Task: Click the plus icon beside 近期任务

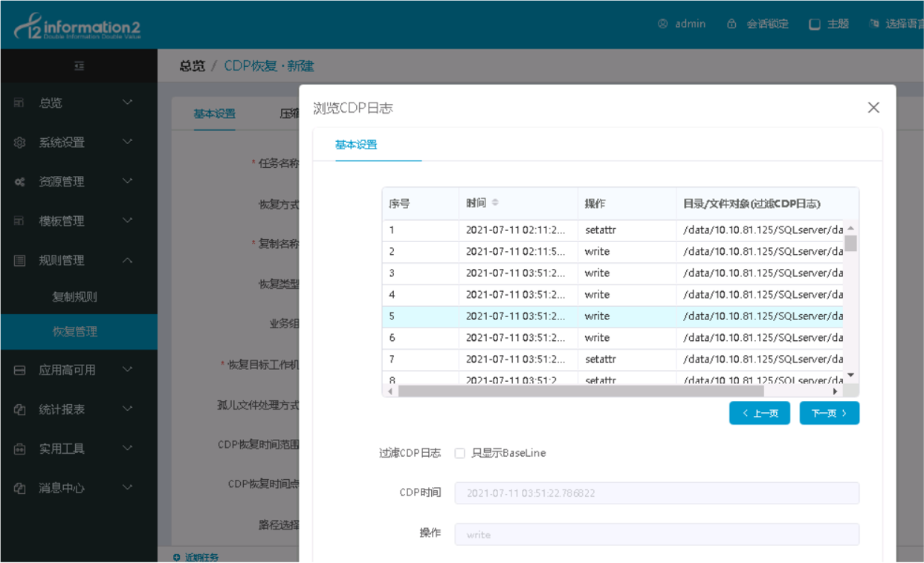Action: pos(176,557)
